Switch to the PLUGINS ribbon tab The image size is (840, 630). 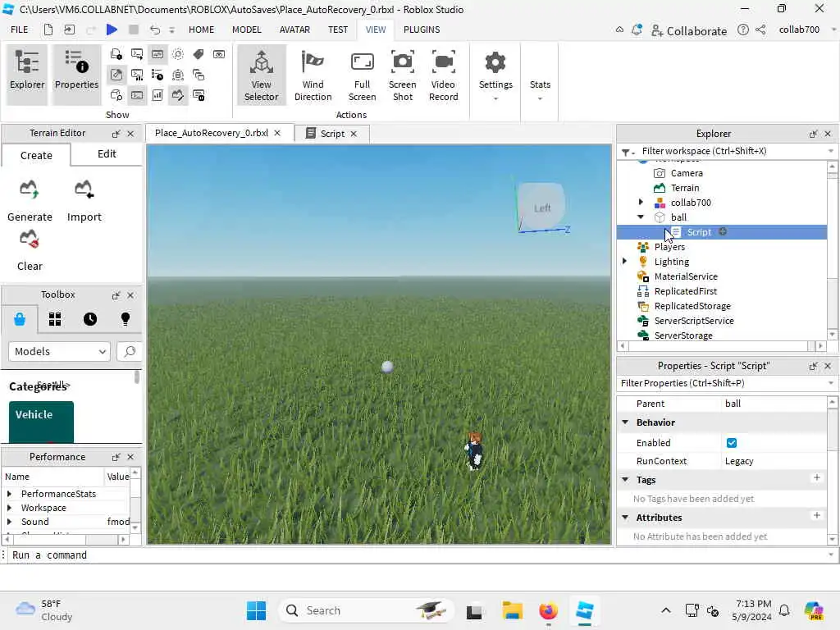point(422,30)
